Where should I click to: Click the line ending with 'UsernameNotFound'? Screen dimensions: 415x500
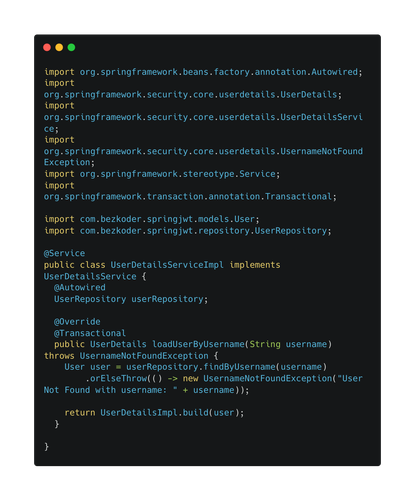point(203,151)
